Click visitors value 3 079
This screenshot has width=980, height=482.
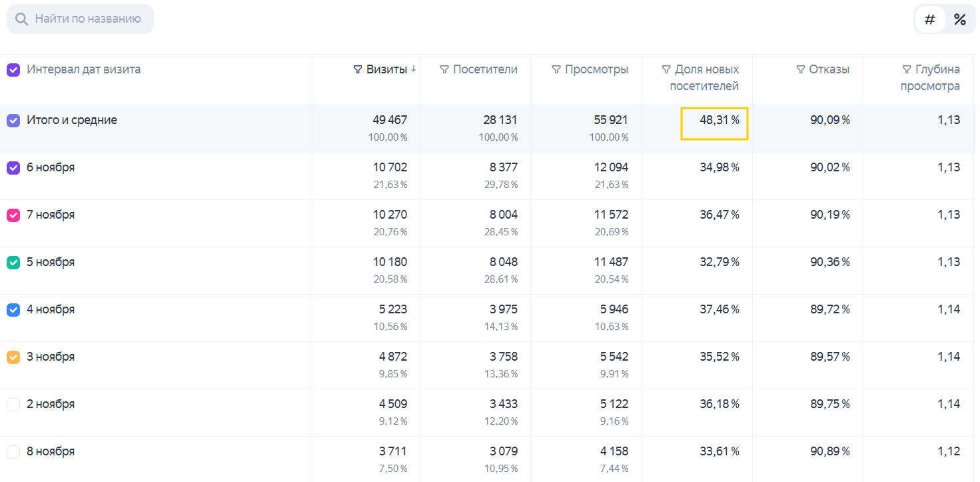click(x=504, y=451)
